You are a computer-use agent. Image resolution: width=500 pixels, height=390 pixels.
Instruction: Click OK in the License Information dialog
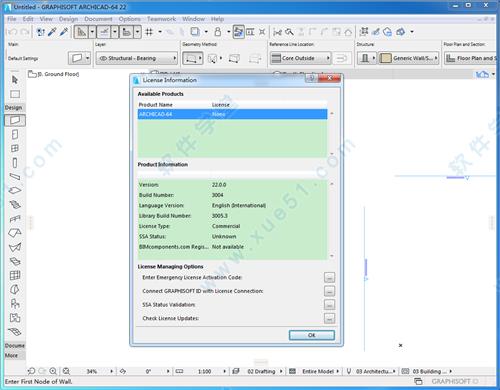click(x=312, y=335)
